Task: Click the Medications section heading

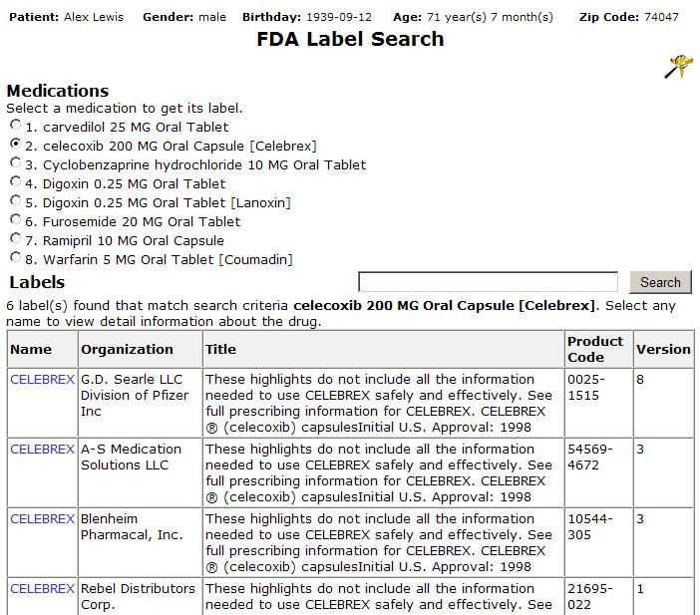Action: (58, 91)
